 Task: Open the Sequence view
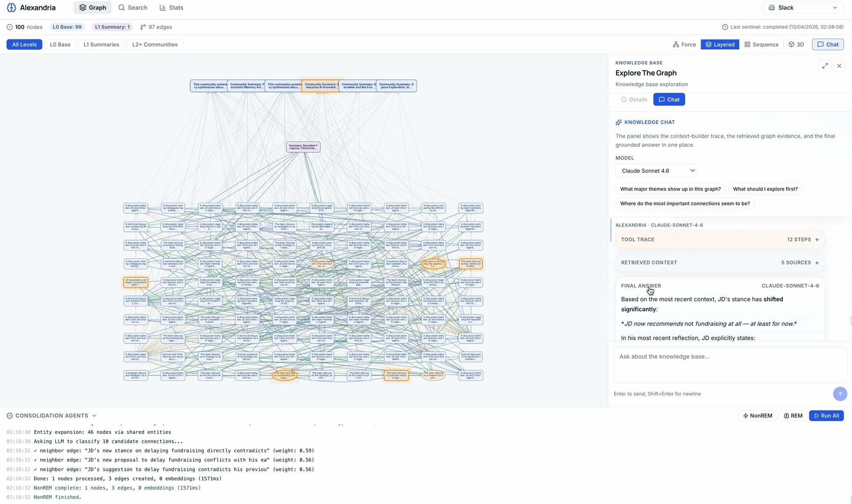[x=761, y=44]
